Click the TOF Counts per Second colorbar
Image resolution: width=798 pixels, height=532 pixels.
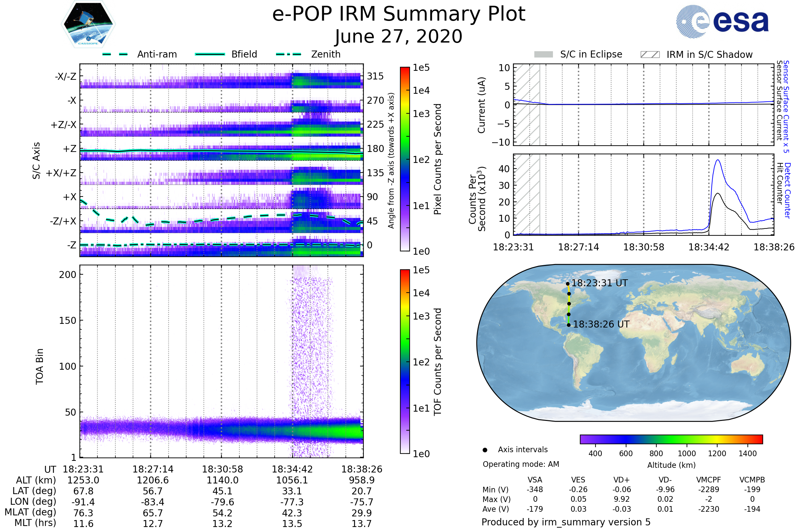point(405,361)
